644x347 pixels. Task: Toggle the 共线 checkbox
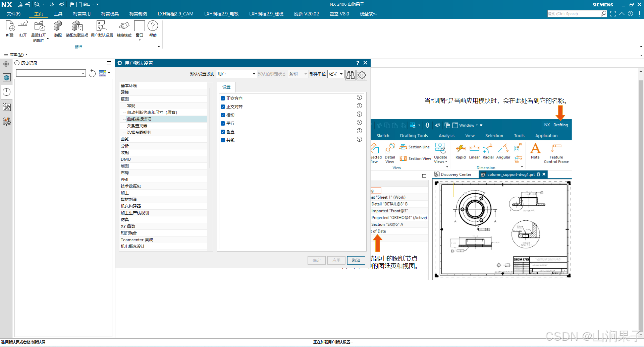pos(223,140)
